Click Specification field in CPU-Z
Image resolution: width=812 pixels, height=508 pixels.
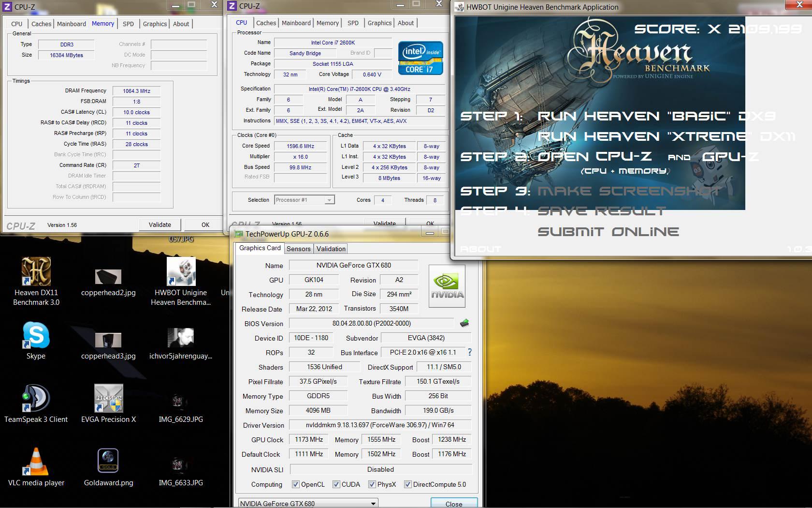359,89
